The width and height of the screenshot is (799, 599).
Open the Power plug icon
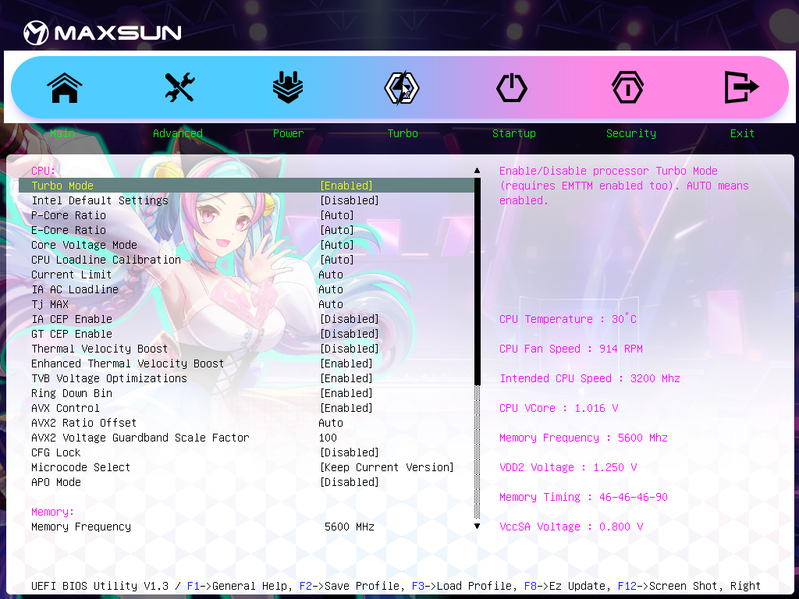click(288, 87)
